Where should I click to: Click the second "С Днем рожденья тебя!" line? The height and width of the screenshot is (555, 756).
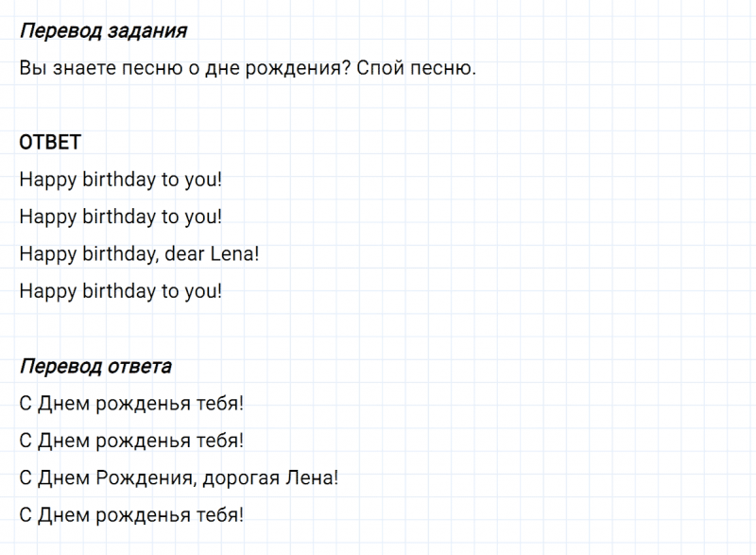coord(131,442)
